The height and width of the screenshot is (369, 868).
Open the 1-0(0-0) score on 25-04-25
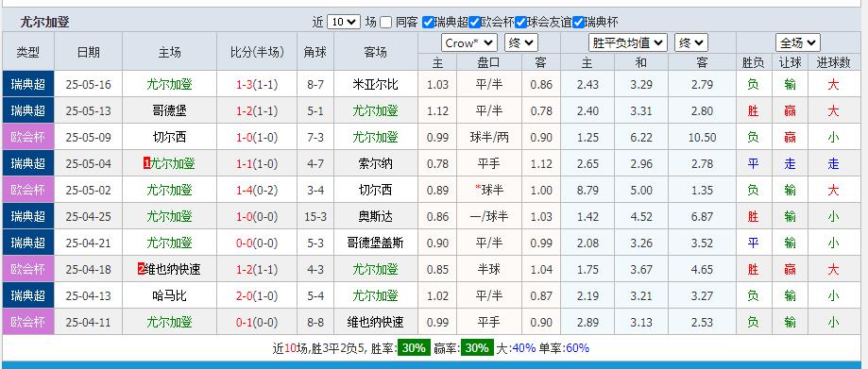tap(257, 217)
